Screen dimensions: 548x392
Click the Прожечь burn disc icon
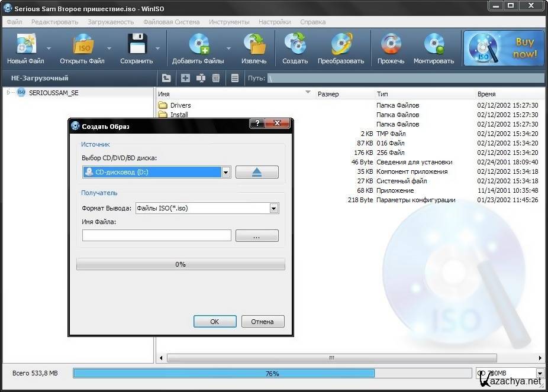[391, 46]
